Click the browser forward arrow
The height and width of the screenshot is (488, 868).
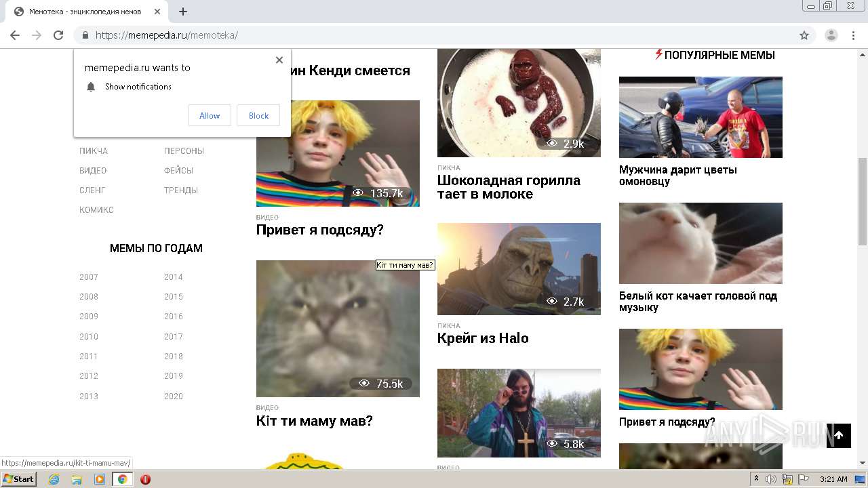(x=37, y=35)
